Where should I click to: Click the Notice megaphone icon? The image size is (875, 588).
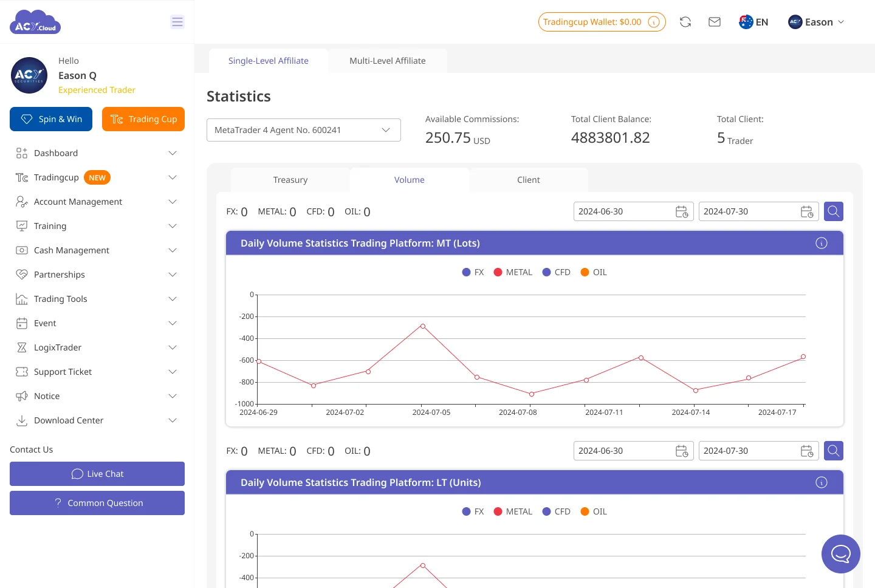coord(22,396)
